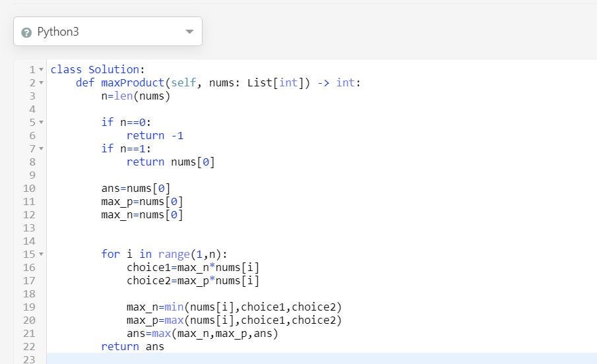This screenshot has height=364, width=597.
Task: Click on 'if n==1:' condition
Action: 126,148
